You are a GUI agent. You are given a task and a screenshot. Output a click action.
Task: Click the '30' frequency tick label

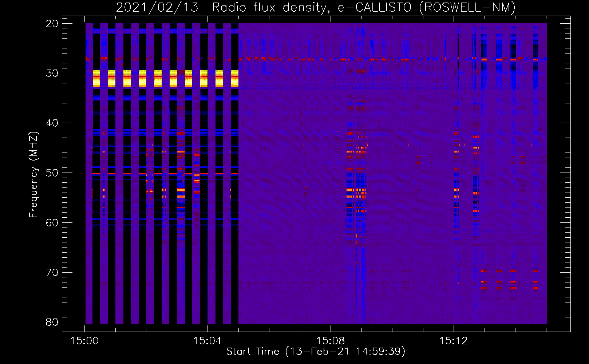(52, 73)
